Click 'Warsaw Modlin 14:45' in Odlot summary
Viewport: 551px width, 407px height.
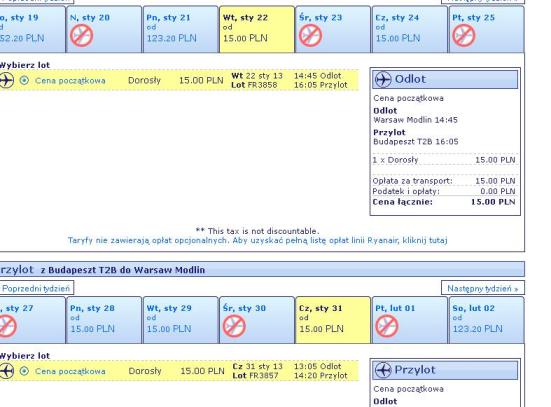(x=415, y=120)
